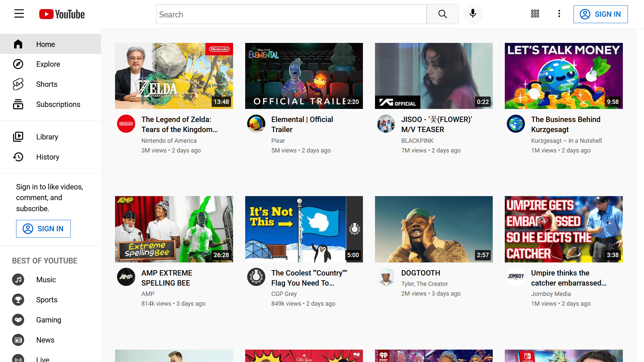Open Nintendo of America channel avatar
Image resolution: width=644 pixels, height=362 pixels.
(x=126, y=124)
